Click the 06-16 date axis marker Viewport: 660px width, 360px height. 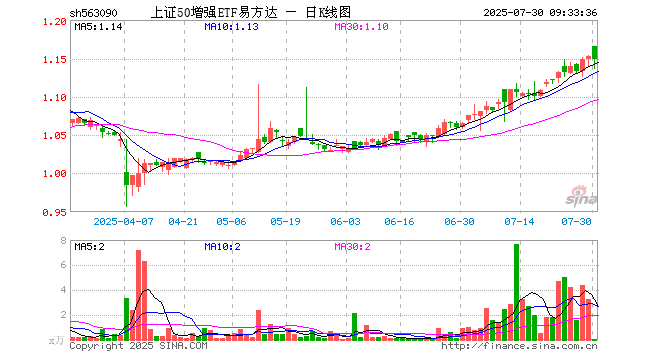[399, 221]
